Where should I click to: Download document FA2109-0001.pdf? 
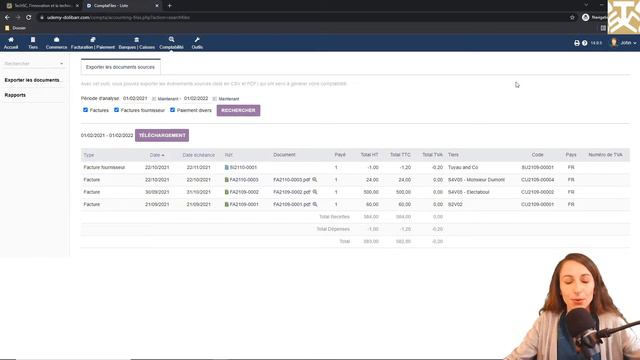pyautogui.click(x=291, y=204)
